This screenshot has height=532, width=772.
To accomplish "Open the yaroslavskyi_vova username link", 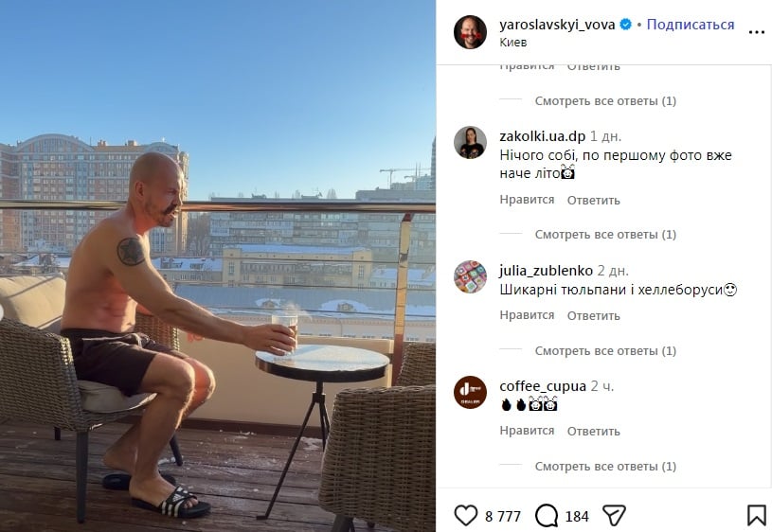I will (x=557, y=24).
